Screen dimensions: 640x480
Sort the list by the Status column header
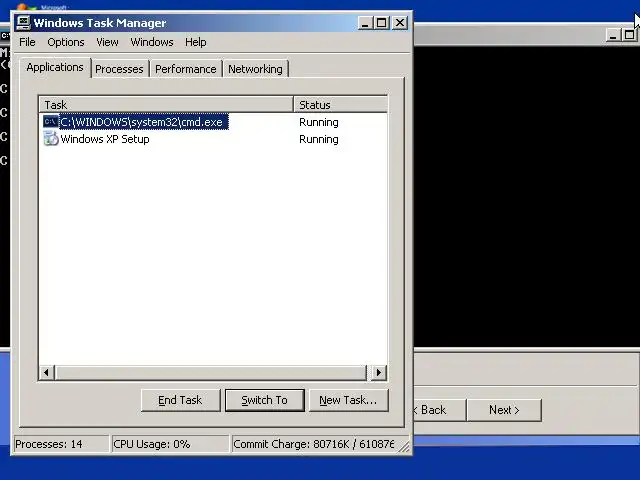coord(340,105)
